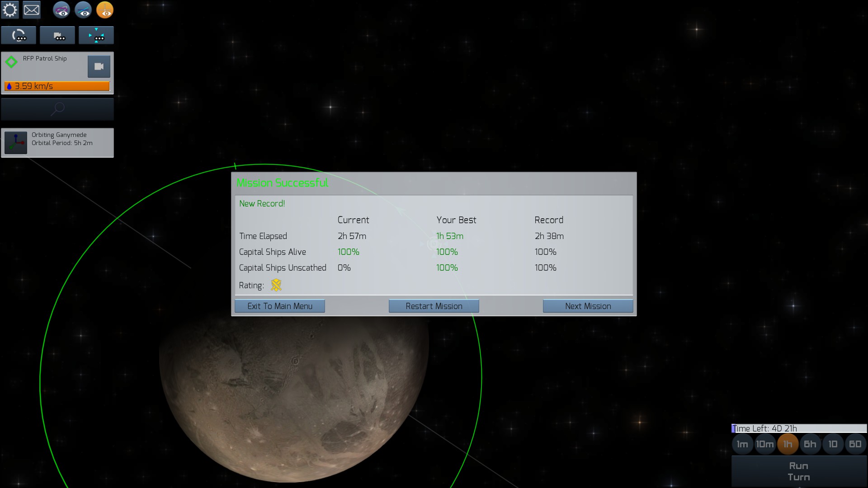Choose the 6D time step
Image resolution: width=868 pixels, height=488 pixels.
855,444
